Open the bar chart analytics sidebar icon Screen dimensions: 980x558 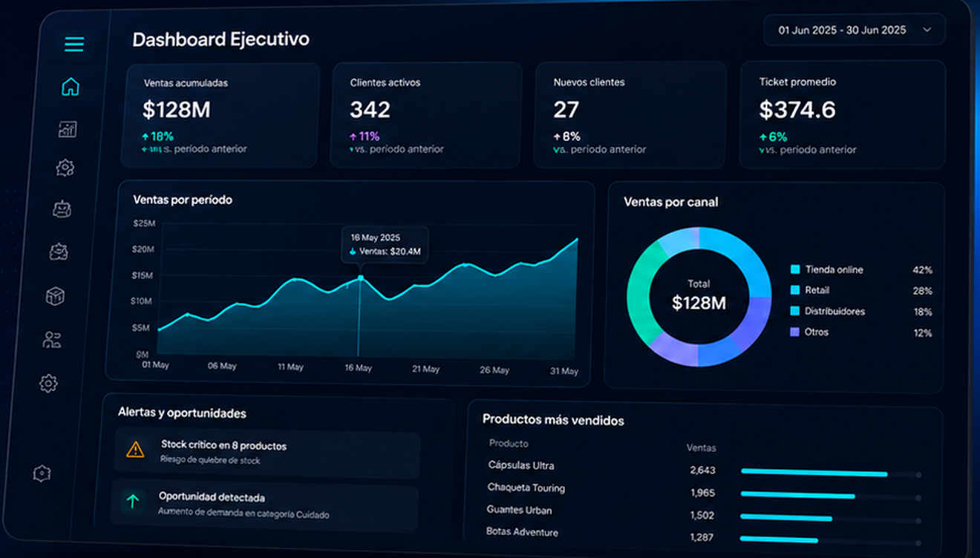click(x=67, y=129)
